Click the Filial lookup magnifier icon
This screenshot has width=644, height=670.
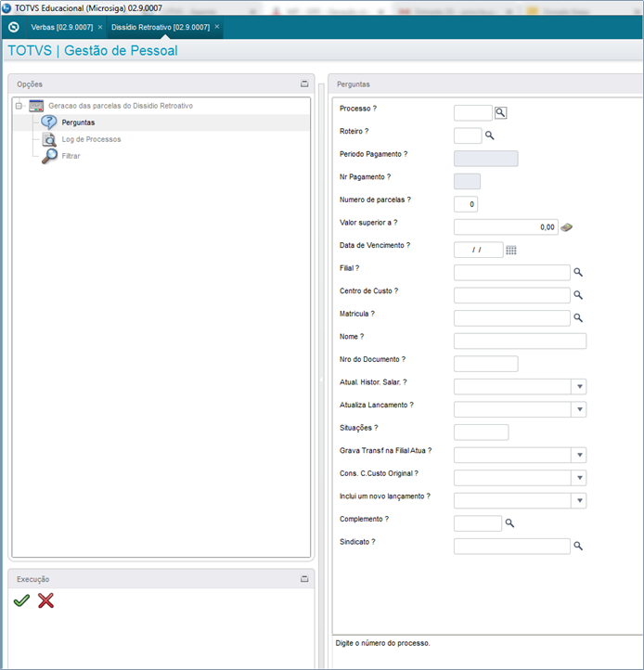[x=578, y=272]
